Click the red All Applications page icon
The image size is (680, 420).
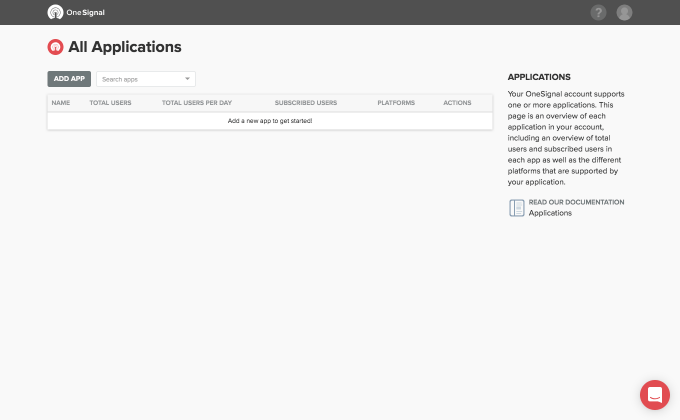click(x=55, y=47)
